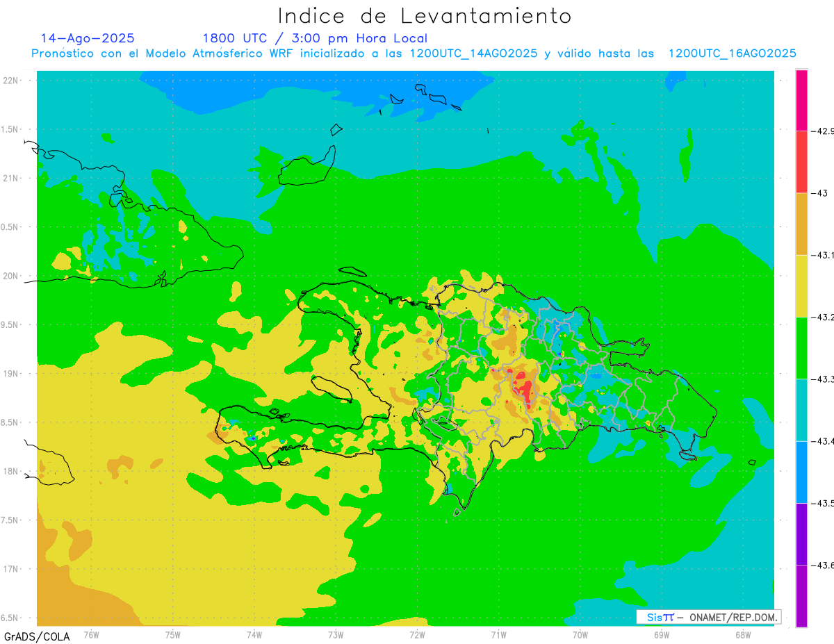Click the "69W" longitude label

(x=662, y=634)
